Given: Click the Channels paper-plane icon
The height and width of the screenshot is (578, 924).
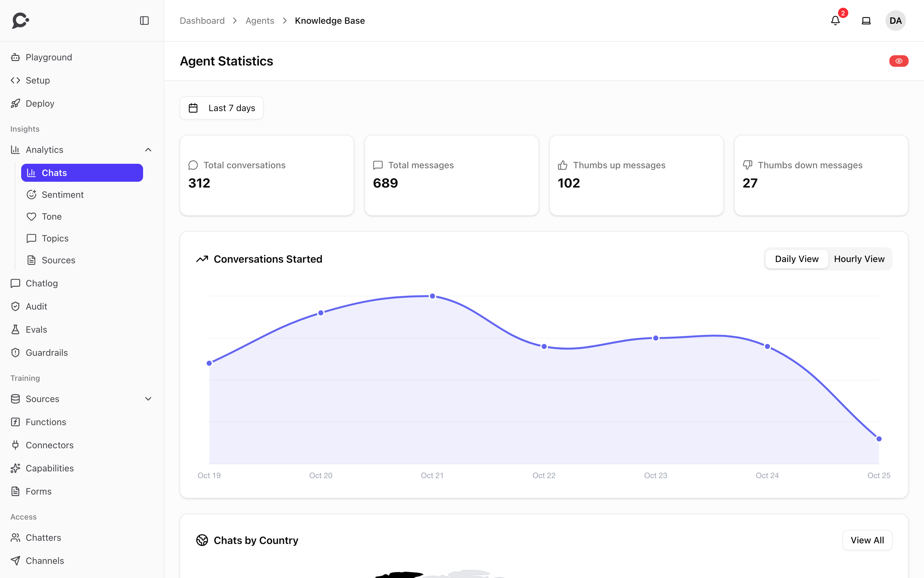Looking at the screenshot, I should click(x=15, y=561).
